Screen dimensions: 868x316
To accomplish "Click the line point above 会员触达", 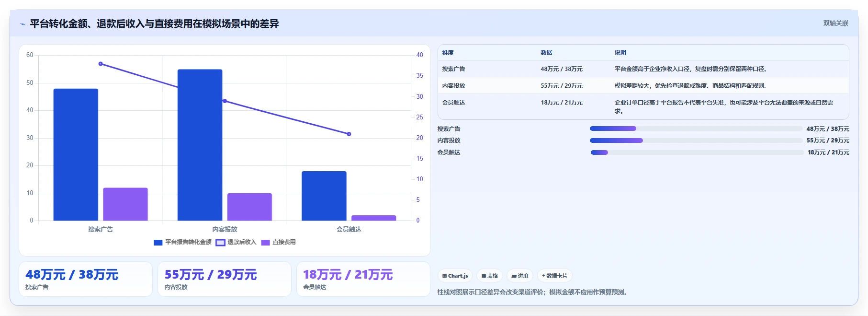I will click(349, 134).
